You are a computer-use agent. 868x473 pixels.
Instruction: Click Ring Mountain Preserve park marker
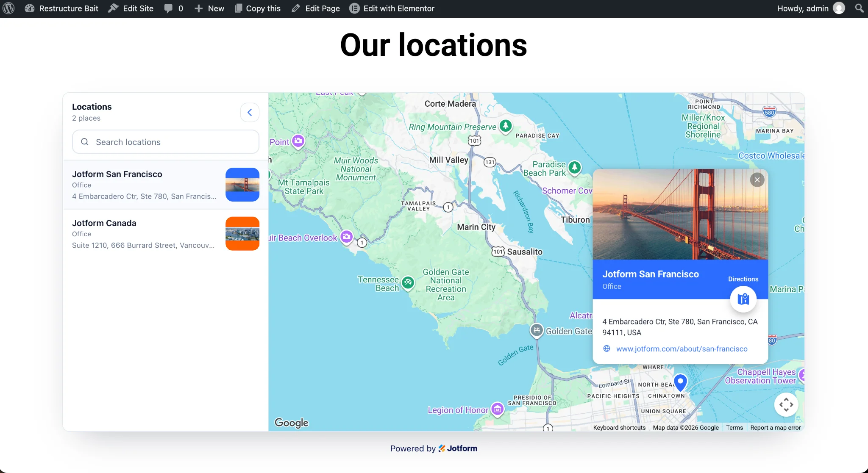point(505,126)
